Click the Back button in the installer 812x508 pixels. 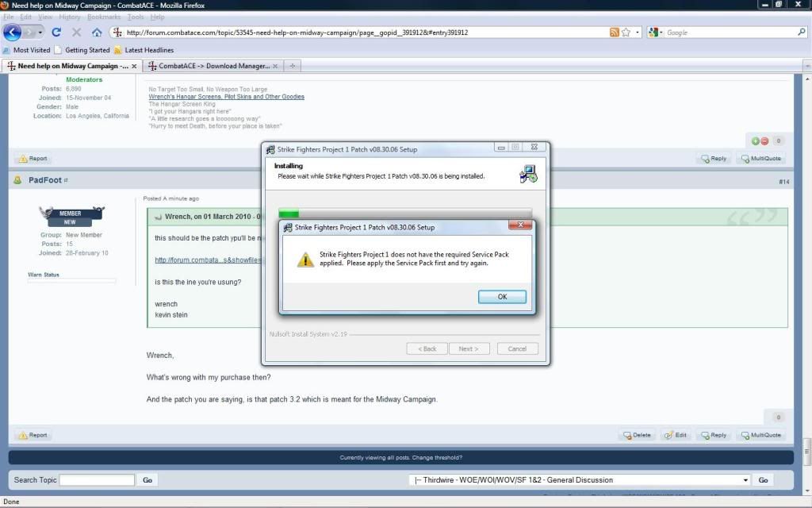pyautogui.click(x=427, y=349)
